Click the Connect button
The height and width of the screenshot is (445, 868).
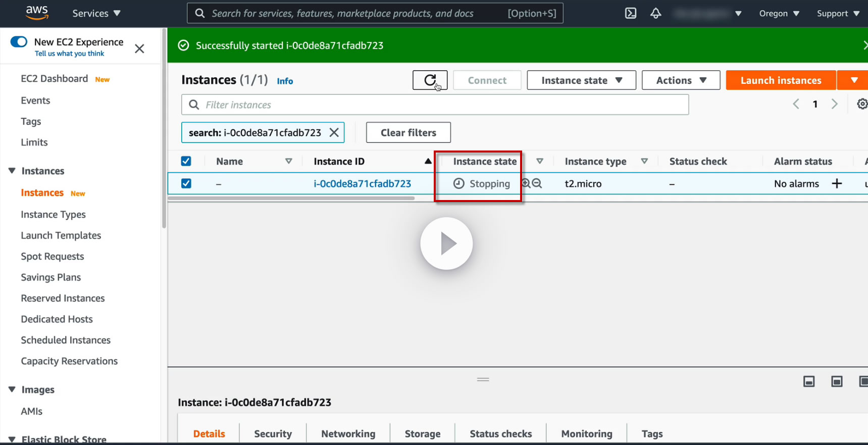[x=487, y=80]
